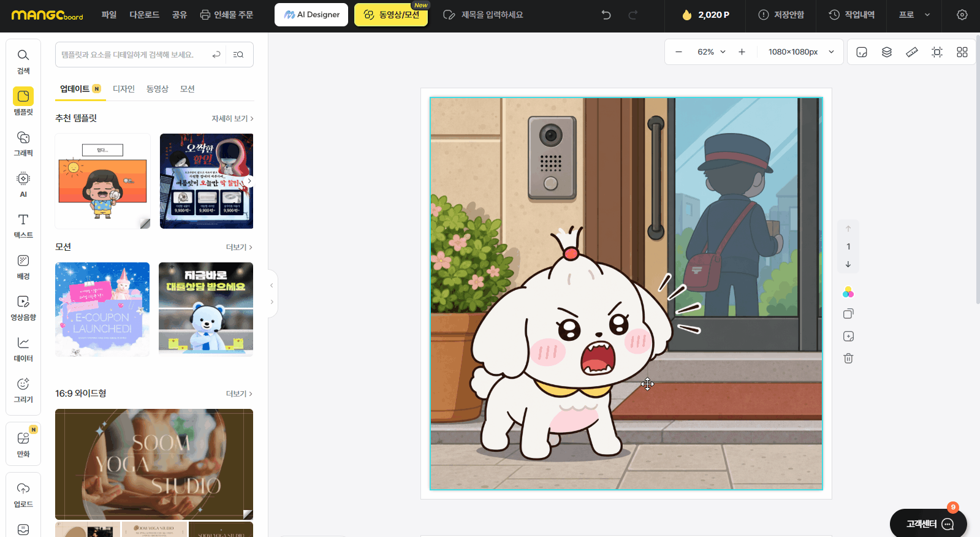
Task: Open the layers stack icon
Action: [887, 52]
